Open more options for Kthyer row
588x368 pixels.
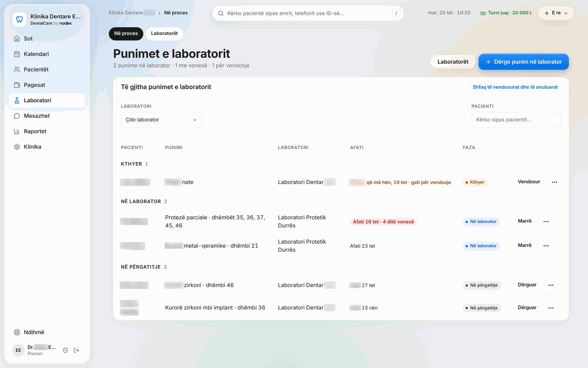555,182
